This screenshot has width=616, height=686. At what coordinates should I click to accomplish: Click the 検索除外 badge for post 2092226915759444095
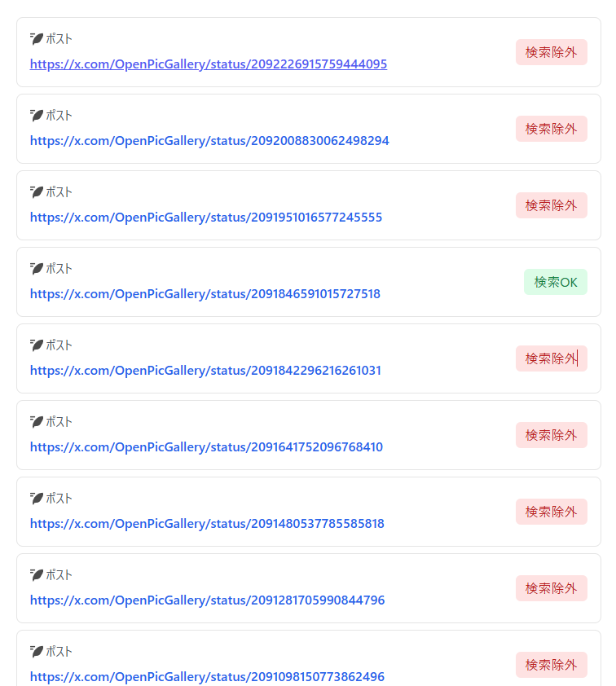(552, 52)
